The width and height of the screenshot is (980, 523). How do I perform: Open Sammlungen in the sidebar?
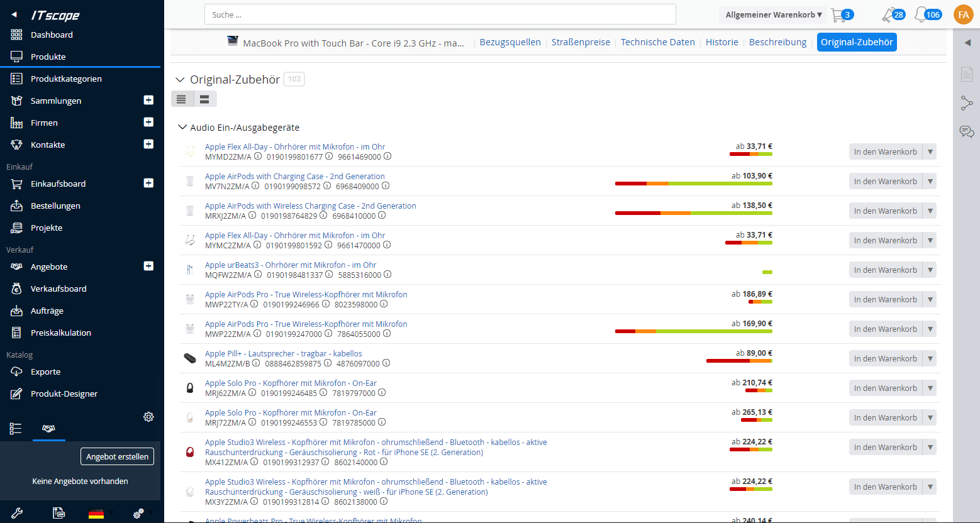coord(56,101)
